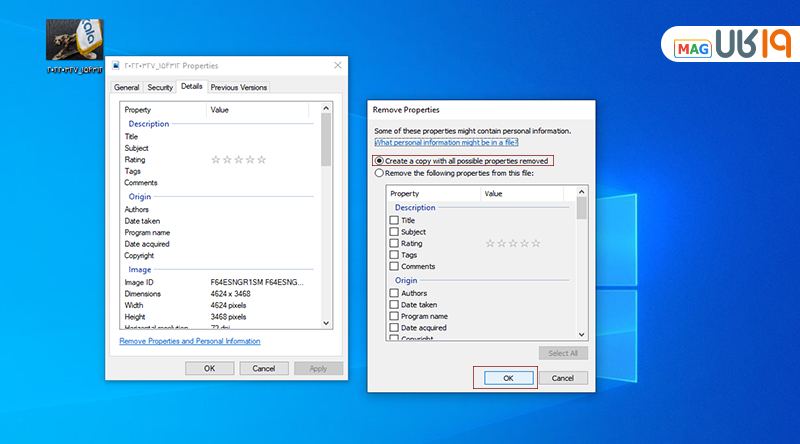Select Remove the following properties option

(x=379, y=173)
